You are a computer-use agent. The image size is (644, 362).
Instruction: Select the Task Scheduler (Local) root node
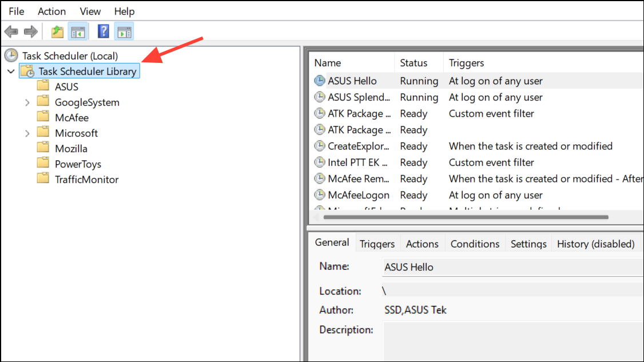pyautogui.click(x=70, y=56)
